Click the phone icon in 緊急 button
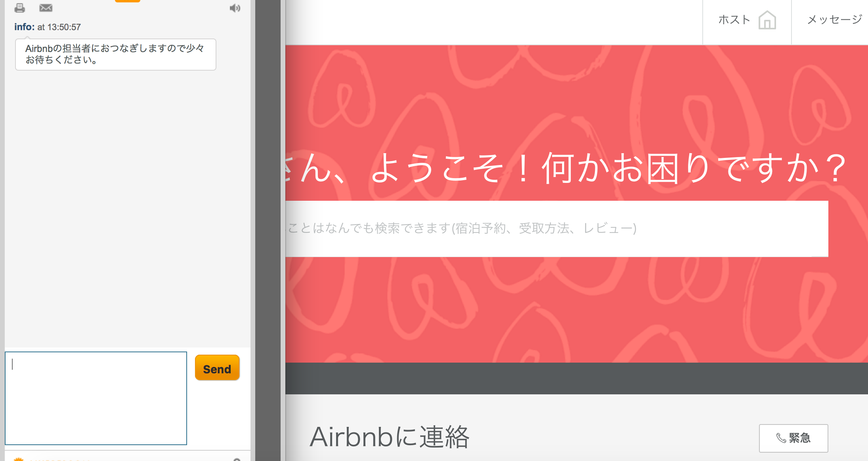 [781, 438]
